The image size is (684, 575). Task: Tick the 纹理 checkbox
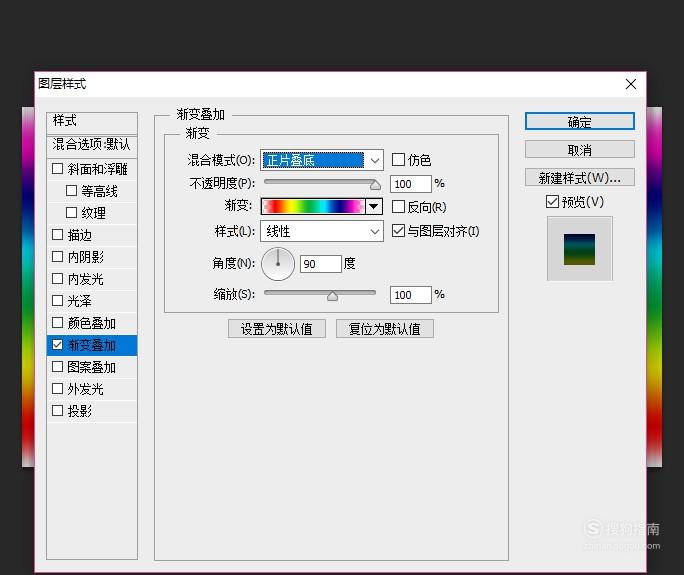tap(72, 212)
